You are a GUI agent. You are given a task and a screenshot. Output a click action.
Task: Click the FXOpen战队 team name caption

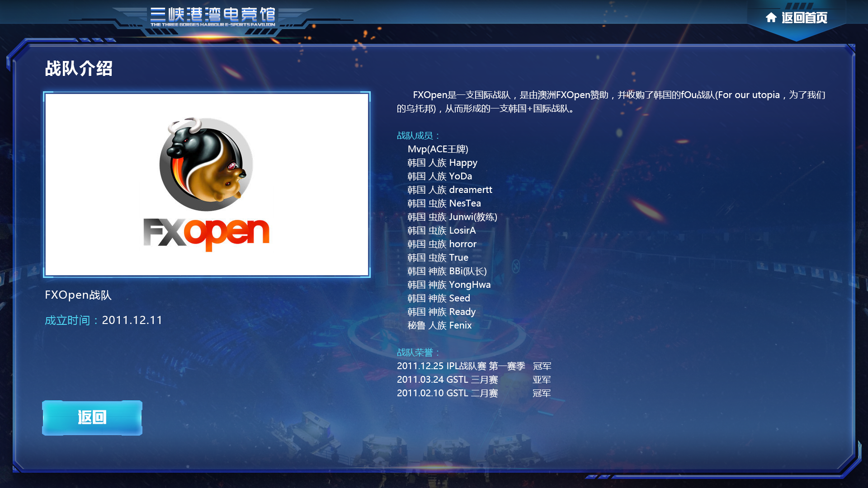[78, 295]
